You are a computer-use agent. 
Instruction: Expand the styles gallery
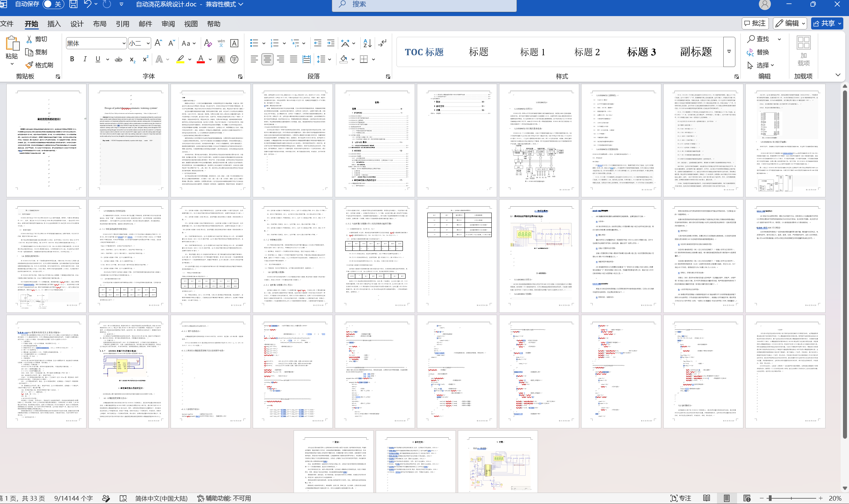(729, 52)
